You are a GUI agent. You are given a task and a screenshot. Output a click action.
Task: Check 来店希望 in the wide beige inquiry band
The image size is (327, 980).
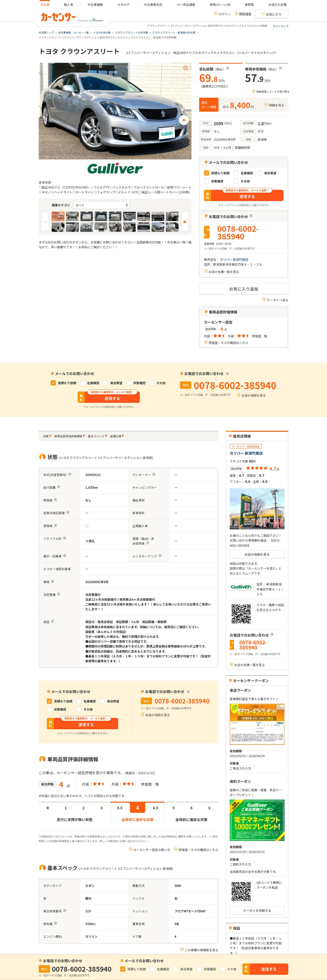tap(105, 383)
